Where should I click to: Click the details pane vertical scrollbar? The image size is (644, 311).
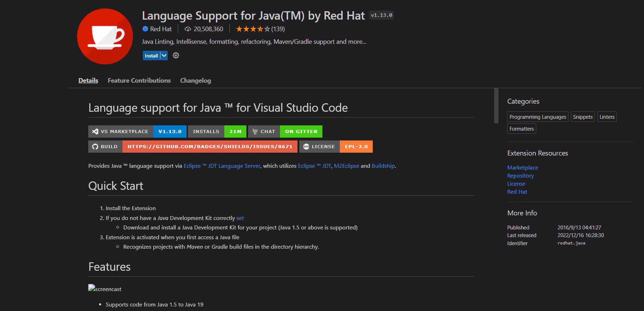496,106
